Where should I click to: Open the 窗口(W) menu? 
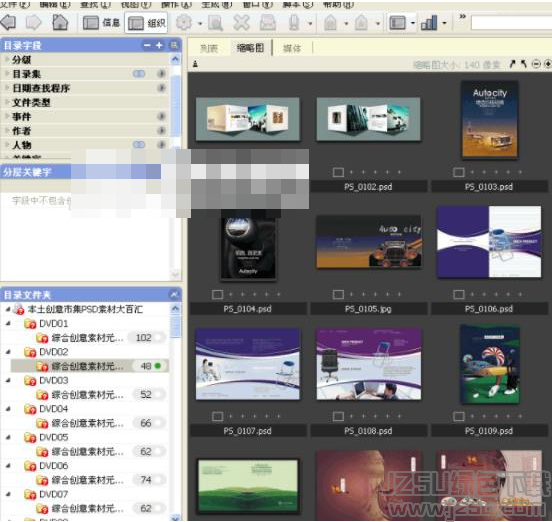pos(258,4)
